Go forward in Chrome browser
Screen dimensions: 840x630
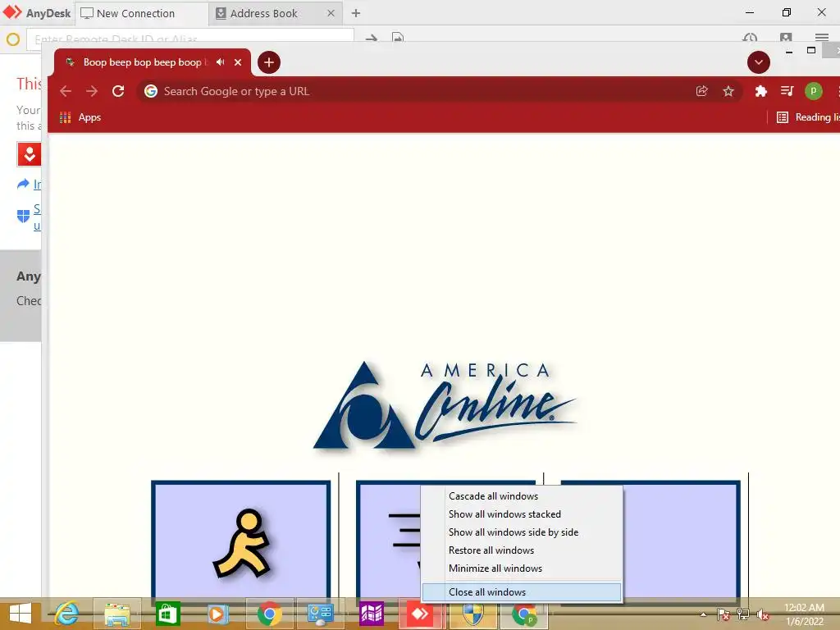92,91
